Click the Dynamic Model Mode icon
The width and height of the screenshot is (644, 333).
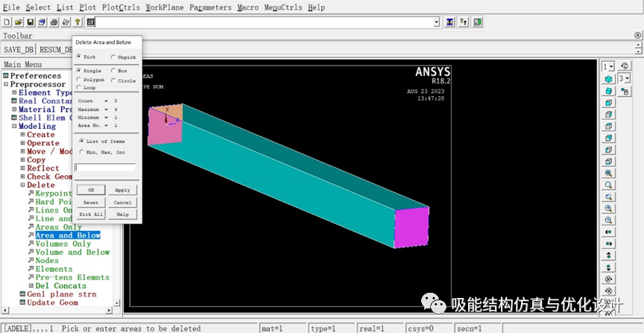tap(625, 91)
